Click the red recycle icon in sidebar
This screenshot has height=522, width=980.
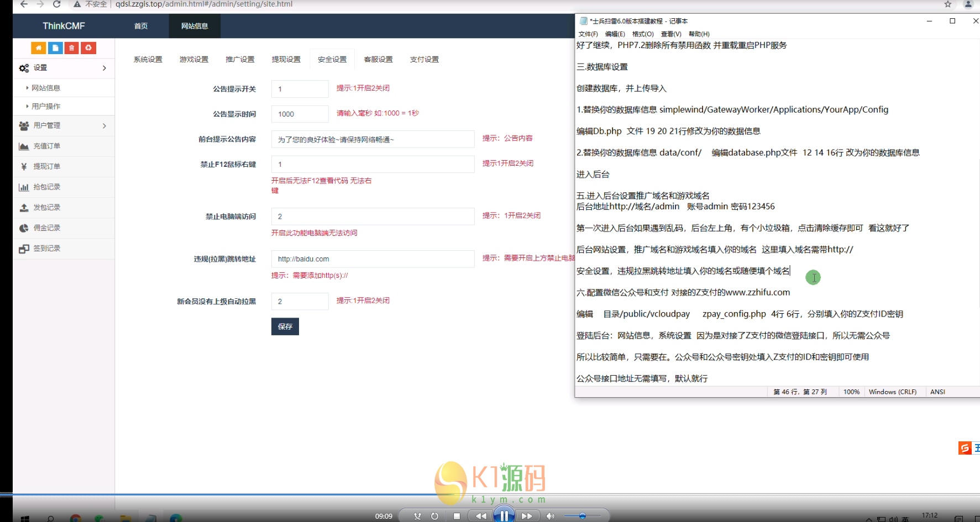88,48
